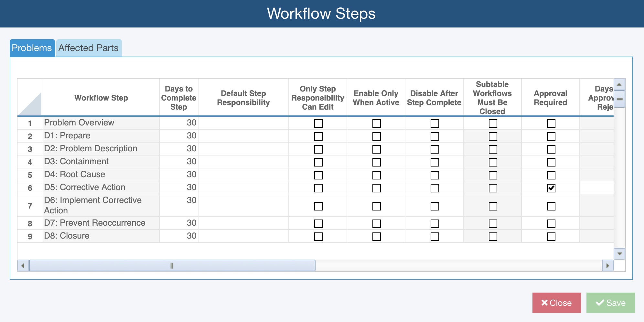Tick Subtable Workflows Must Be Closed for D1: Prepare

click(x=493, y=136)
